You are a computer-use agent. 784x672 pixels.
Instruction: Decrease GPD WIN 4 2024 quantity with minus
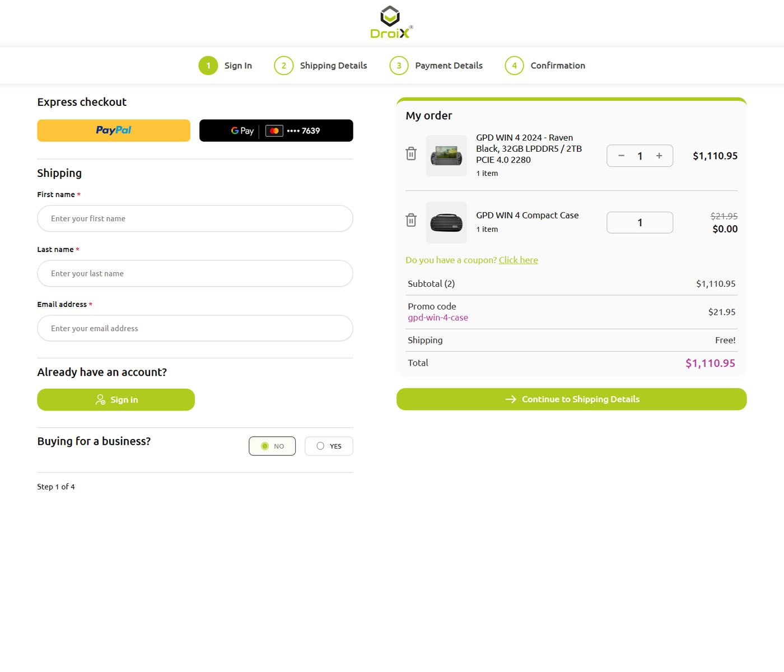click(x=621, y=156)
